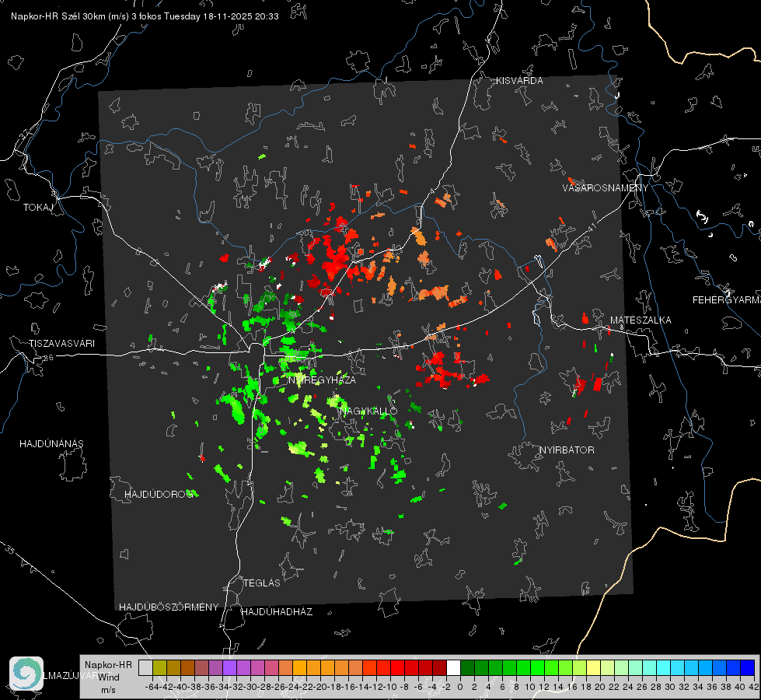Viewport: 761px width, 700px height.
Task: Click the HAJDÚBÖSZÖRMÉNY town label
Action: click(x=169, y=607)
